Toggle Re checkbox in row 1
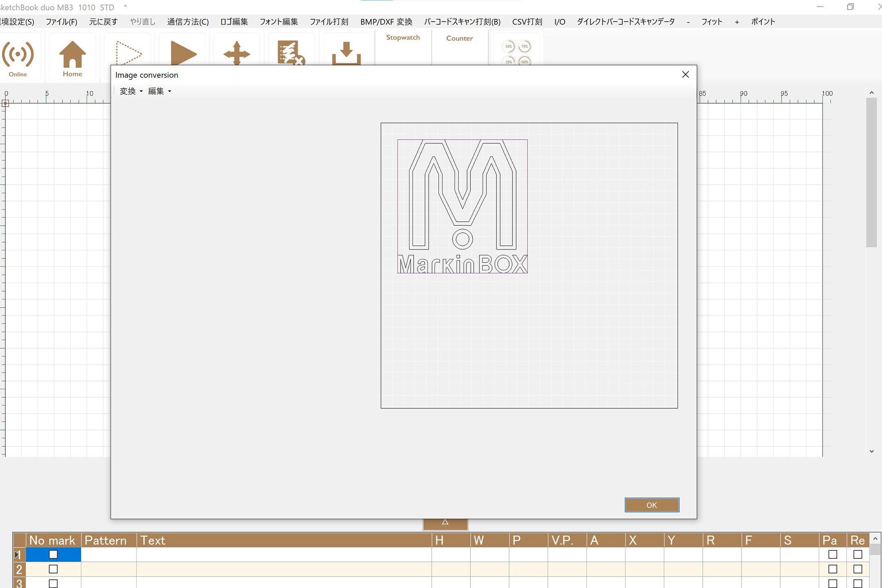 [x=857, y=554]
